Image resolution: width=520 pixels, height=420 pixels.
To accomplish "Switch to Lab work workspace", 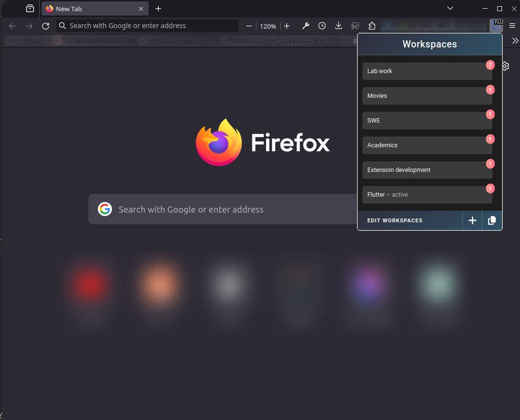I will [427, 71].
